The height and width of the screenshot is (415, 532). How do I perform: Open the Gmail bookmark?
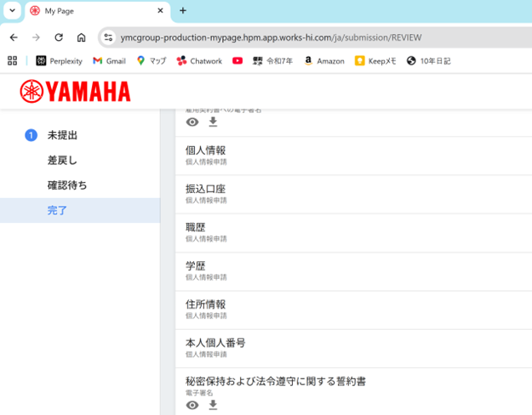109,61
